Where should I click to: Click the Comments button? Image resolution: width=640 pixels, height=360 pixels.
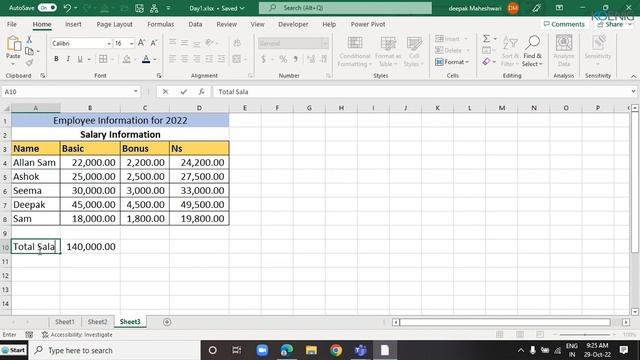[x=564, y=24]
